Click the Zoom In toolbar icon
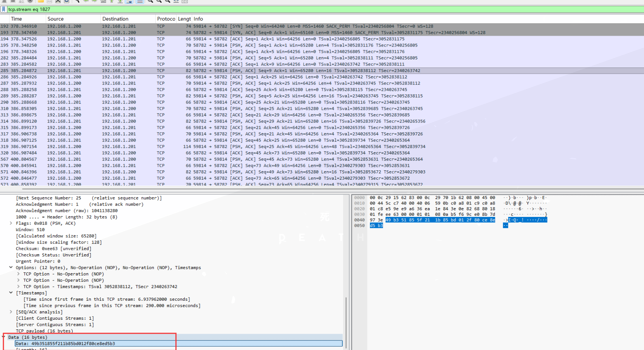The height and width of the screenshot is (350, 644). [x=150, y=1]
